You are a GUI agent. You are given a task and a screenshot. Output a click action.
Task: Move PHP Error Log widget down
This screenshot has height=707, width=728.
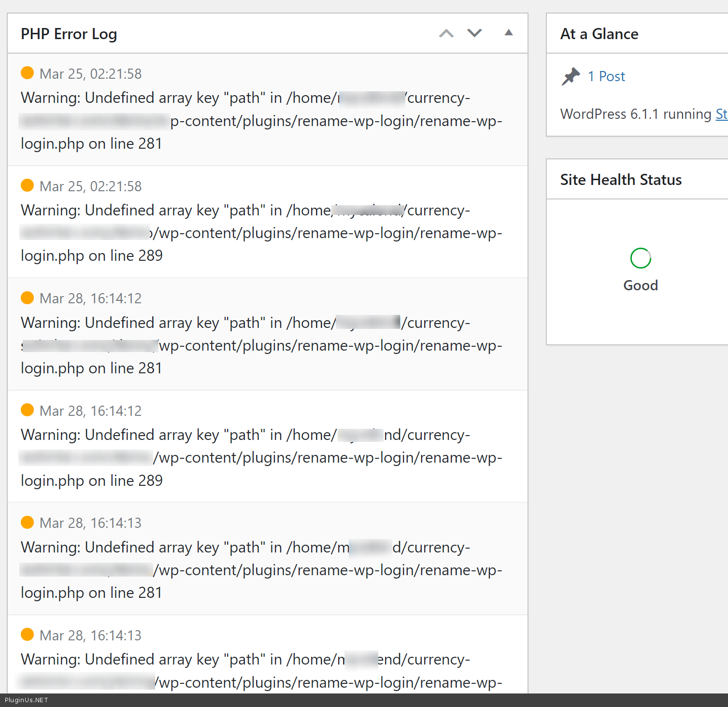[474, 33]
